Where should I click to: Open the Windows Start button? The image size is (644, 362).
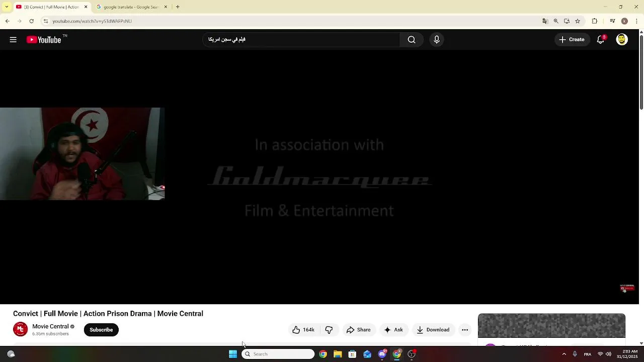coord(233,354)
